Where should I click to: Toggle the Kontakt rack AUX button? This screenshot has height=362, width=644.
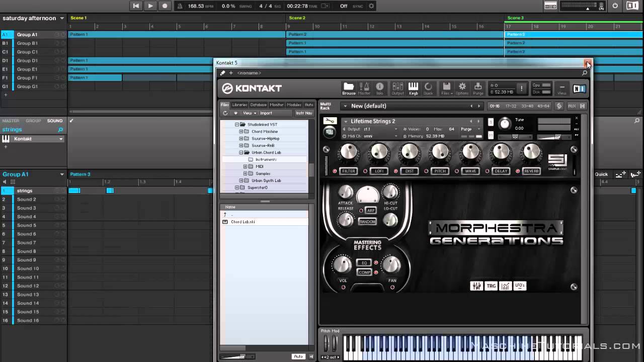coord(572,106)
